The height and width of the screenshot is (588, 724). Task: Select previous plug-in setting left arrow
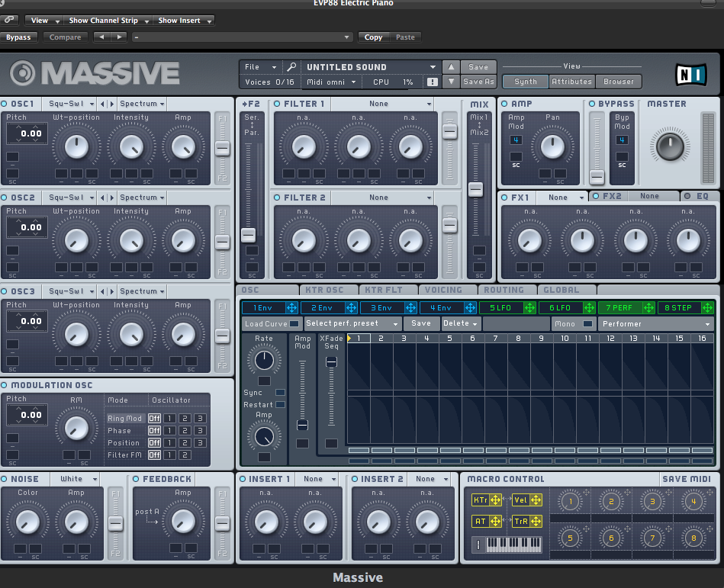101,37
